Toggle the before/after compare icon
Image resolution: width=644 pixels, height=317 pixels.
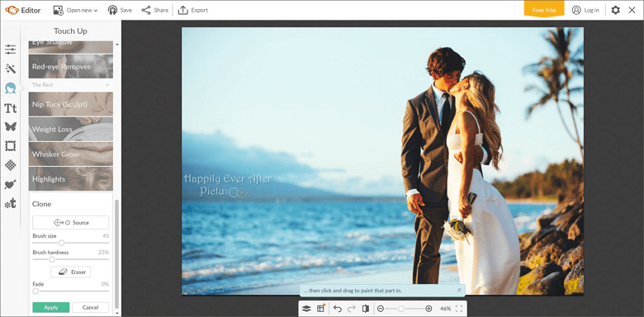coord(365,309)
